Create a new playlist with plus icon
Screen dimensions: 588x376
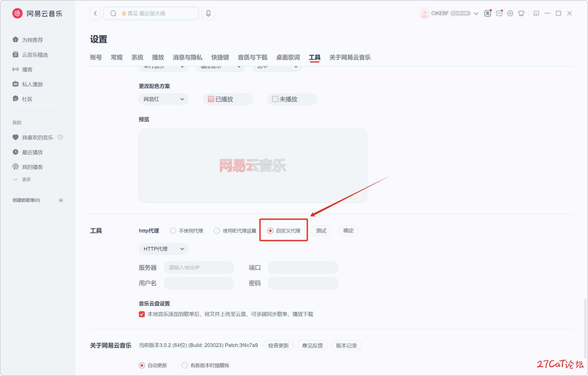(x=61, y=200)
